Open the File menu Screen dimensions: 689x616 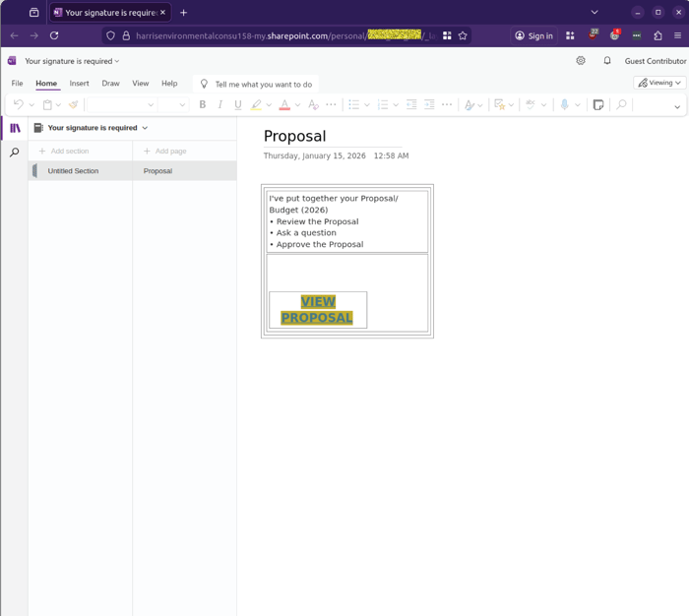[17, 83]
